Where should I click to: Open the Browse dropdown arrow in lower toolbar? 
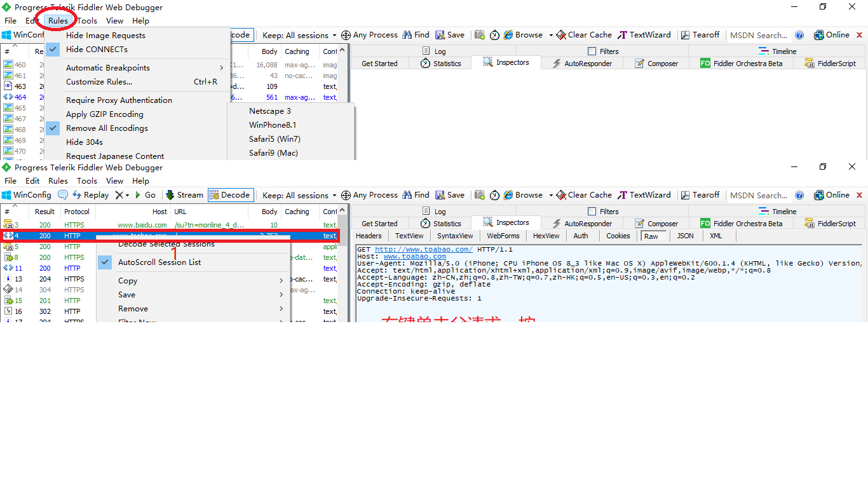click(x=551, y=195)
